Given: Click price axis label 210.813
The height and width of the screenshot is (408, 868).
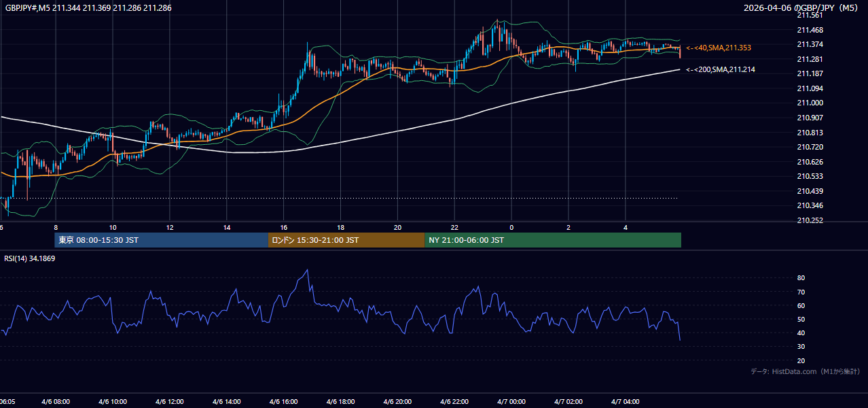Looking at the screenshot, I should tap(810, 133).
